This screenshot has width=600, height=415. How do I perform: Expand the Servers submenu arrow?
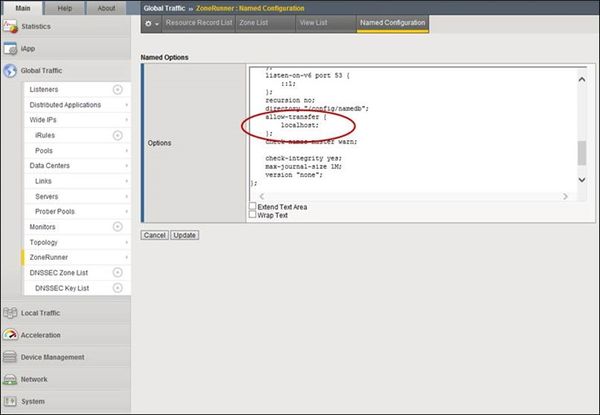pyautogui.click(x=126, y=196)
